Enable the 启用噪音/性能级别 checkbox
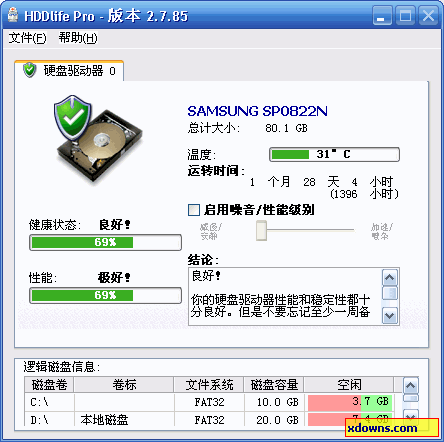 click(x=194, y=210)
